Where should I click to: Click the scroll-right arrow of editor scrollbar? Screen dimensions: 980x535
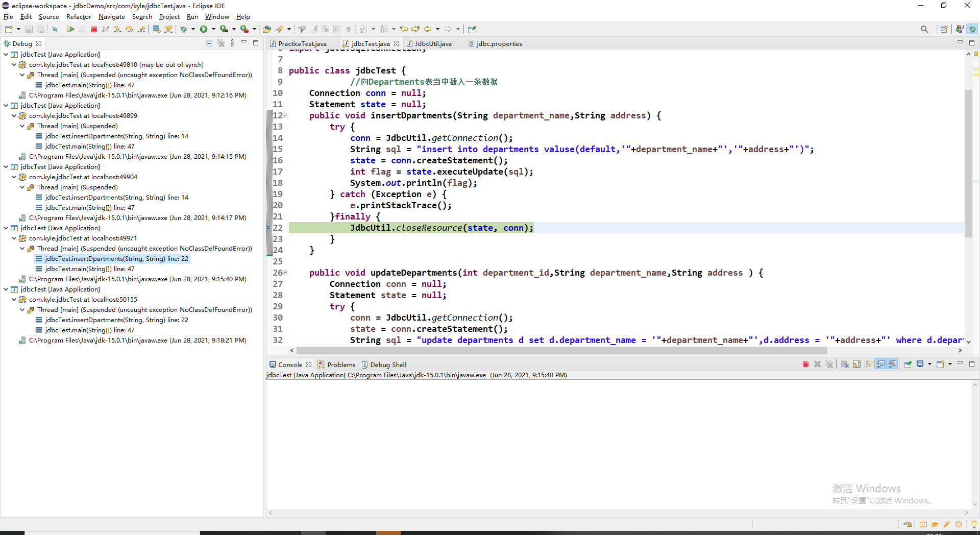[960, 351]
